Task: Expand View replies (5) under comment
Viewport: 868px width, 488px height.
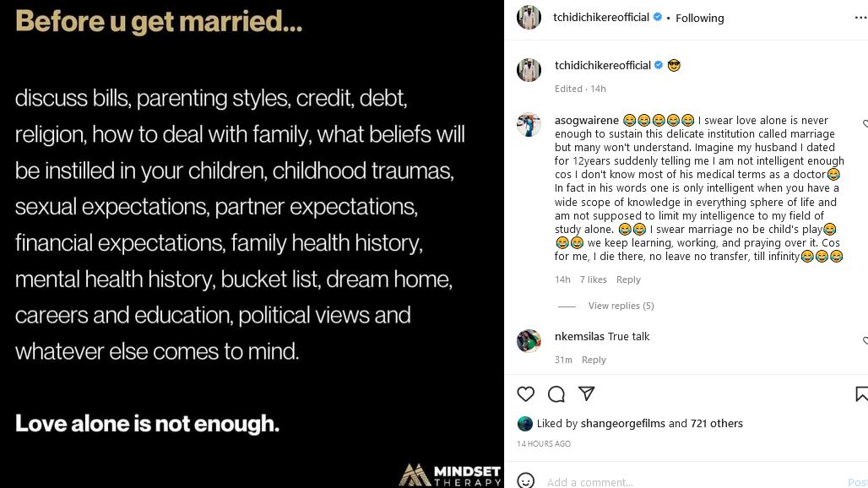Action: tap(621, 306)
